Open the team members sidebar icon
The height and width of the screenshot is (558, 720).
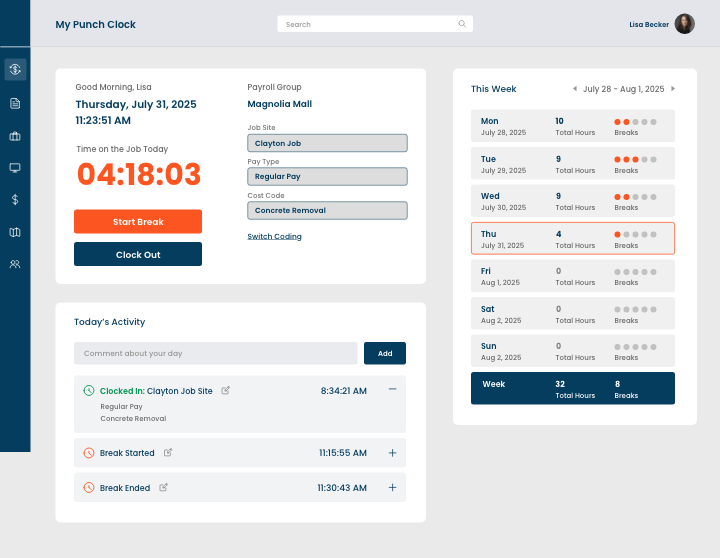pyautogui.click(x=15, y=264)
